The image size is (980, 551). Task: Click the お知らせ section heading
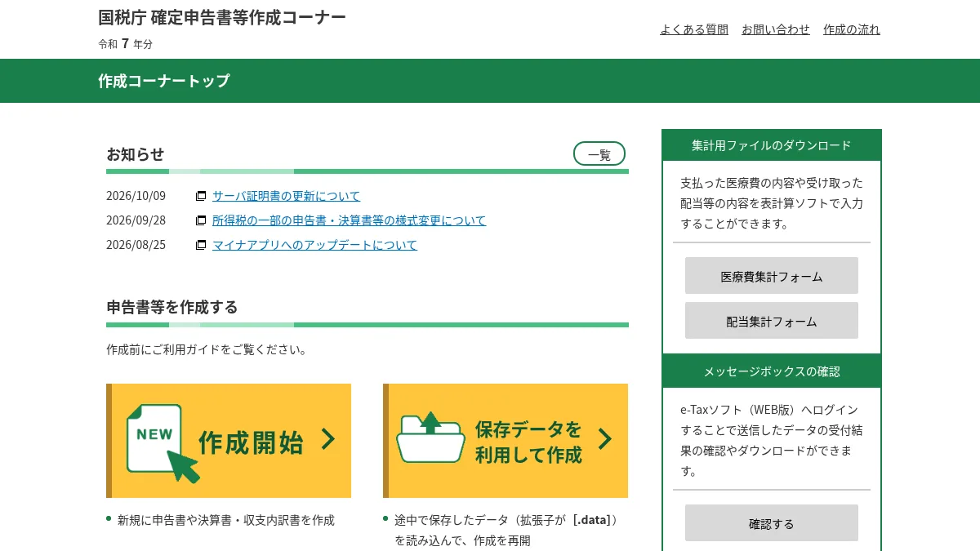point(136,153)
